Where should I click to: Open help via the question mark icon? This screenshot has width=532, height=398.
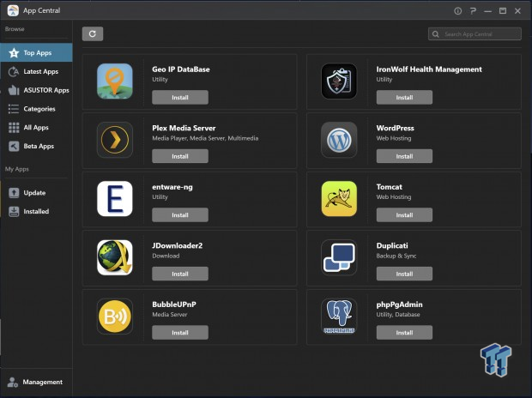pyautogui.click(x=473, y=11)
